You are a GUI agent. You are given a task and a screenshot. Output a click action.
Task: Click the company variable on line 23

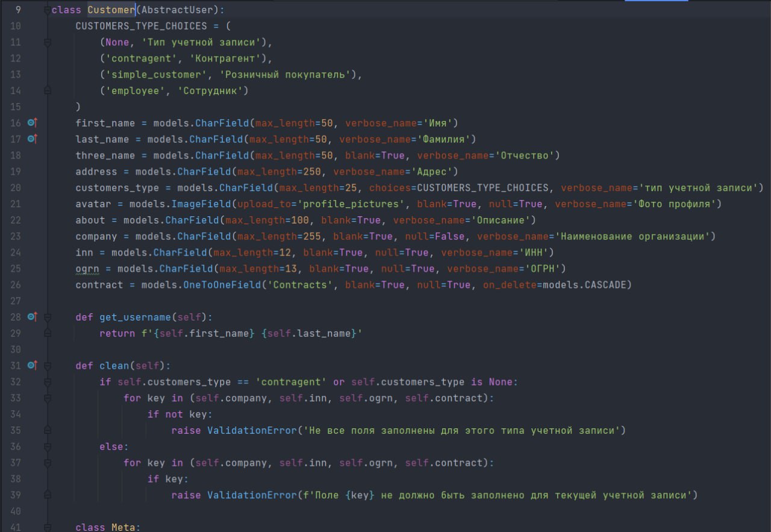(x=96, y=236)
